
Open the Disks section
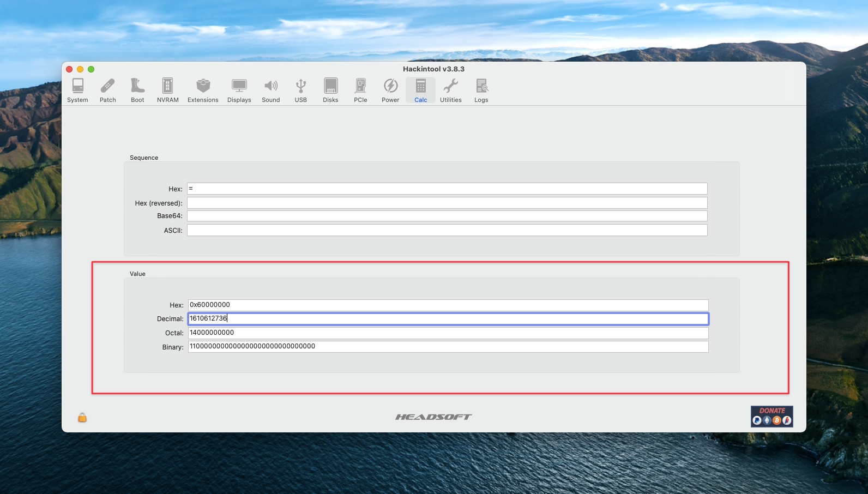coord(330,90)
